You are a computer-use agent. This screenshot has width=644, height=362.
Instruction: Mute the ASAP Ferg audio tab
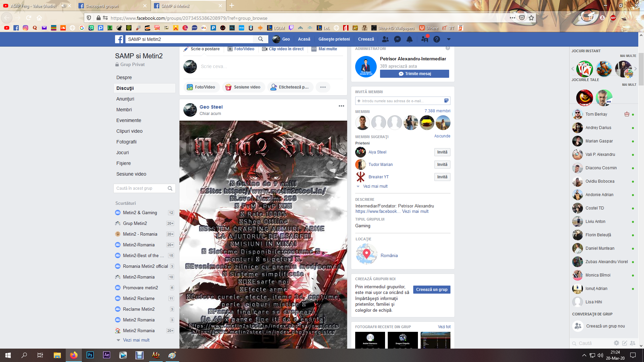click(63, 6)
